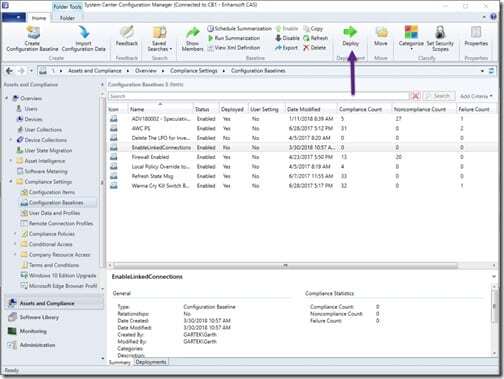Click Set Security Scopes icon
Viewport: 504px width, 379px height.
[x=440, y=32]
